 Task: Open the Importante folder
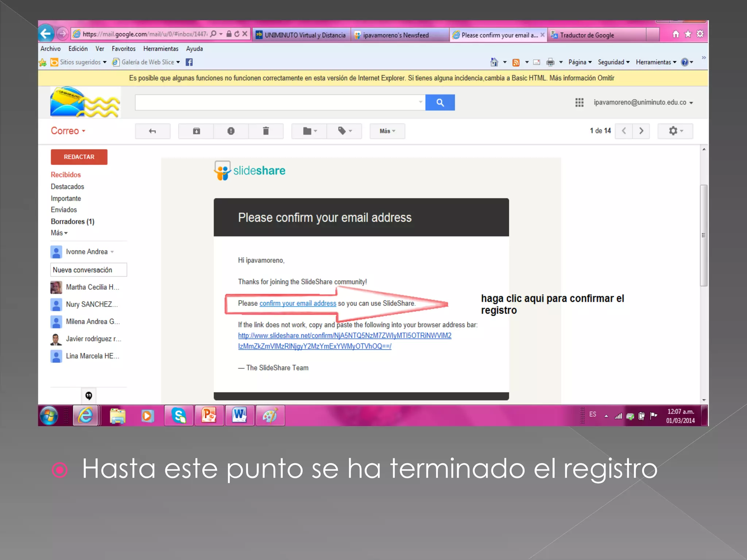pos(66,199)
